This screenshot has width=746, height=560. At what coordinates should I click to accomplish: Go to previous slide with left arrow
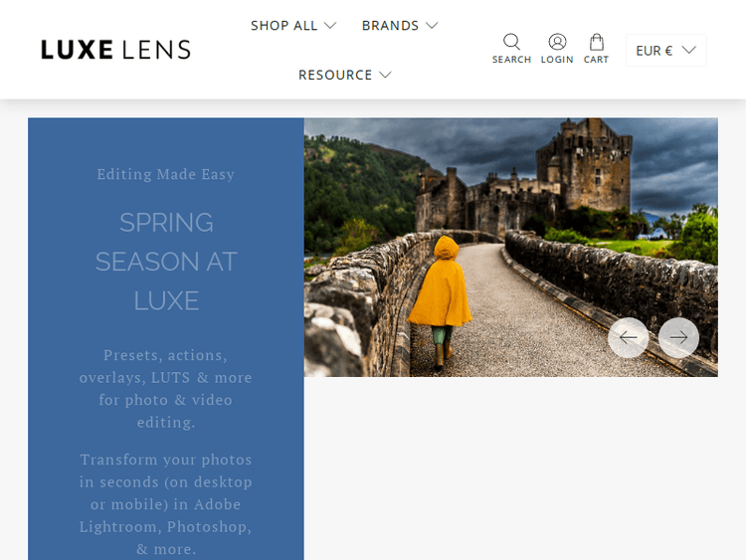(x=628, y=337)
